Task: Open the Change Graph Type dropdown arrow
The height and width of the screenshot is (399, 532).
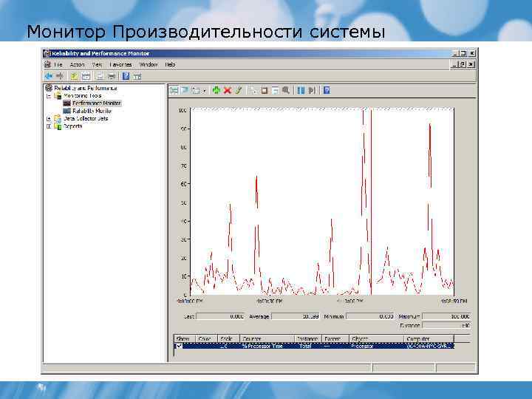Action: tap(205, 91)
